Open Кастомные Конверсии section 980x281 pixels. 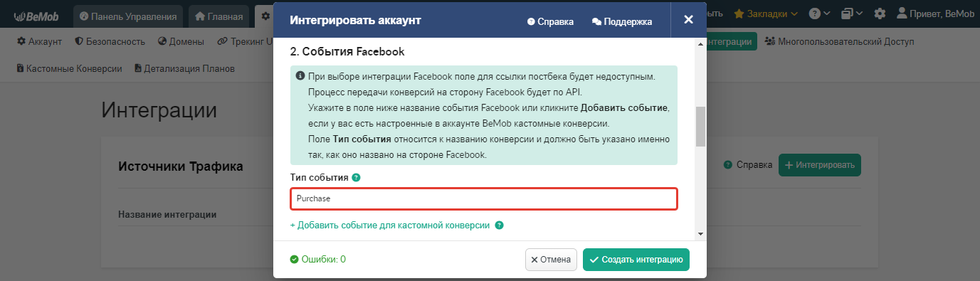point(69,69)
